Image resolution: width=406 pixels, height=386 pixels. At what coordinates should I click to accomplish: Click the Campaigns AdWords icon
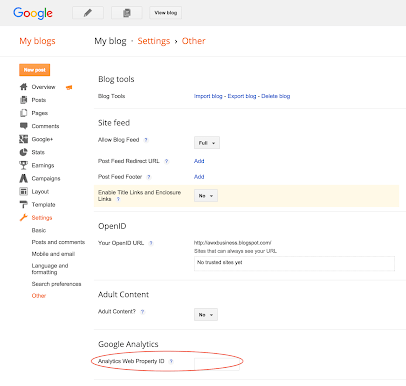pos(23,178)
